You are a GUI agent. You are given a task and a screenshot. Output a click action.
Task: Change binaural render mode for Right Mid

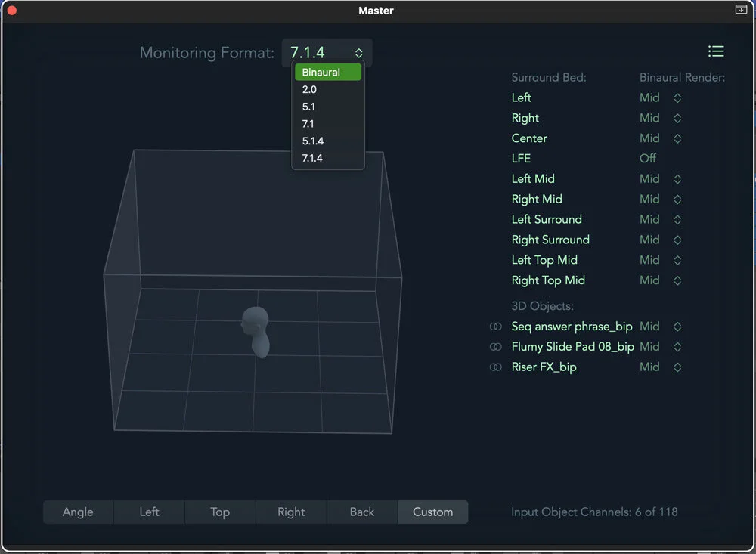click(661, 199)
